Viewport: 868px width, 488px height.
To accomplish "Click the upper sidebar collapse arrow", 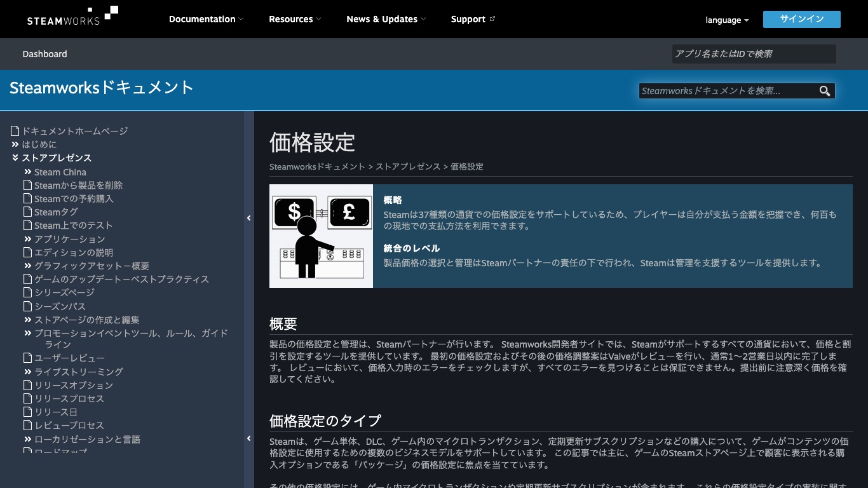I will click(x=249, y=218).
